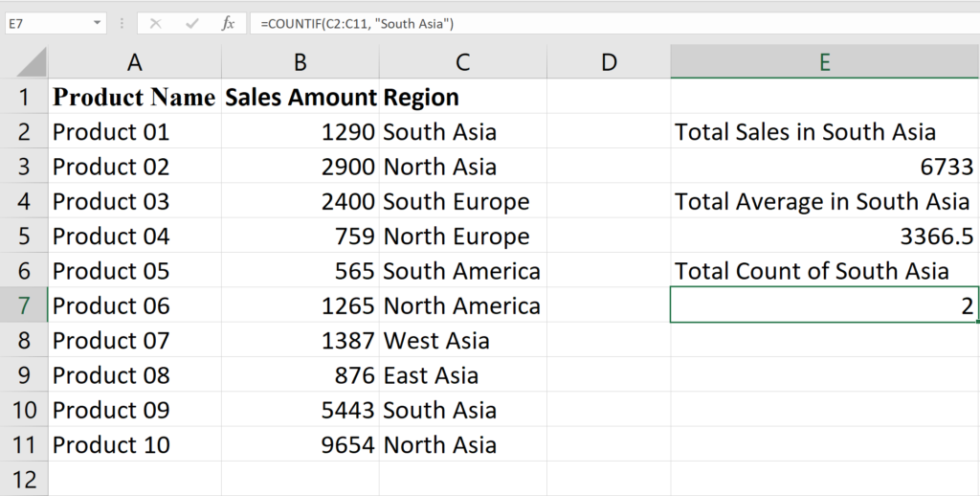Click sales amount cell 9654
The height and width of the screenshot is (496, 980).
tap(300, 444)
